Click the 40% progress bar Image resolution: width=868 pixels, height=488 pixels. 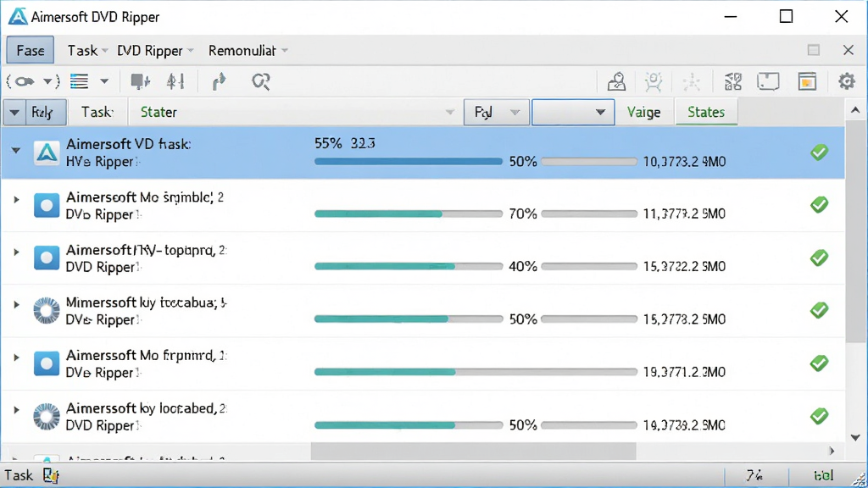point(408,266)
